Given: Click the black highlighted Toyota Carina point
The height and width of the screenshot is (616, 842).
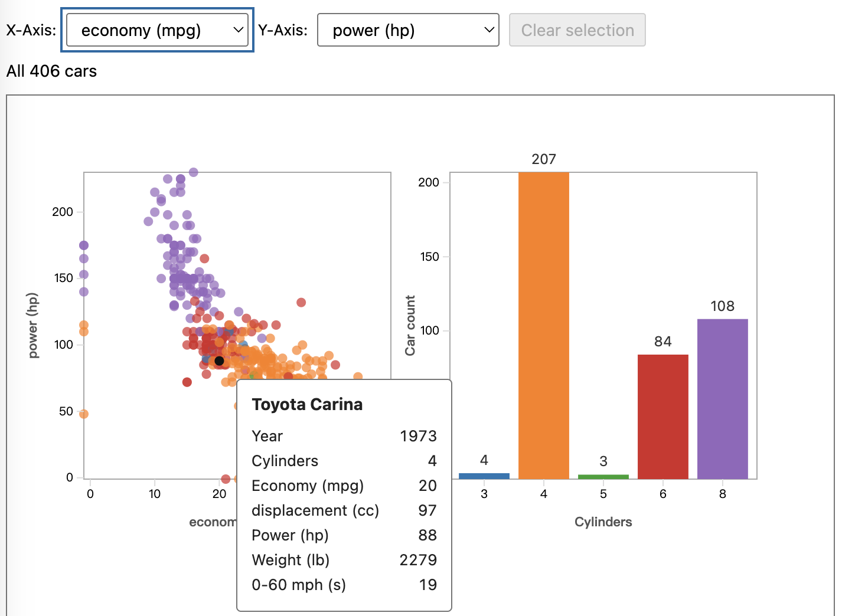Looking at the screenshot, I should [219, 361].
